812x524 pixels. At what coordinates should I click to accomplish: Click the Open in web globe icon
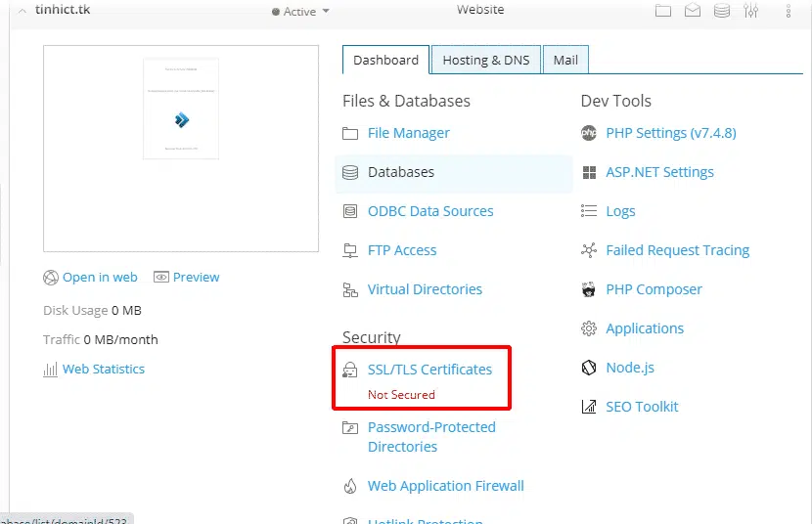[x=51, y=278]
